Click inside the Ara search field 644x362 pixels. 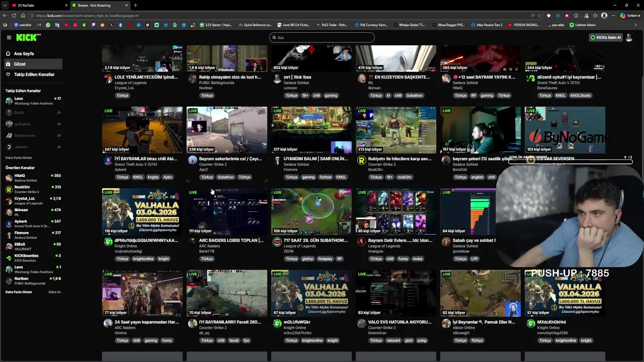point(322,37)
